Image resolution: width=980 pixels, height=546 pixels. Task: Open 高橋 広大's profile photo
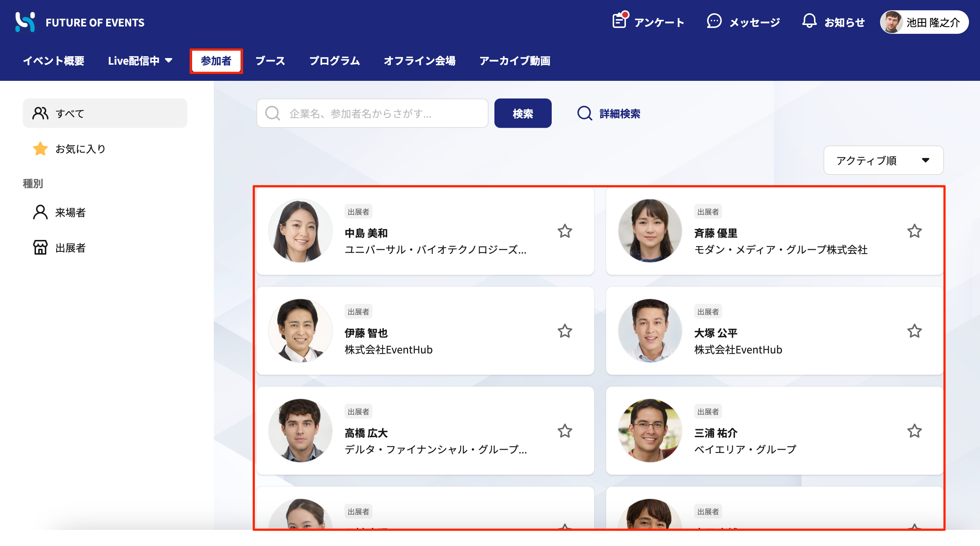coord(300,431)
